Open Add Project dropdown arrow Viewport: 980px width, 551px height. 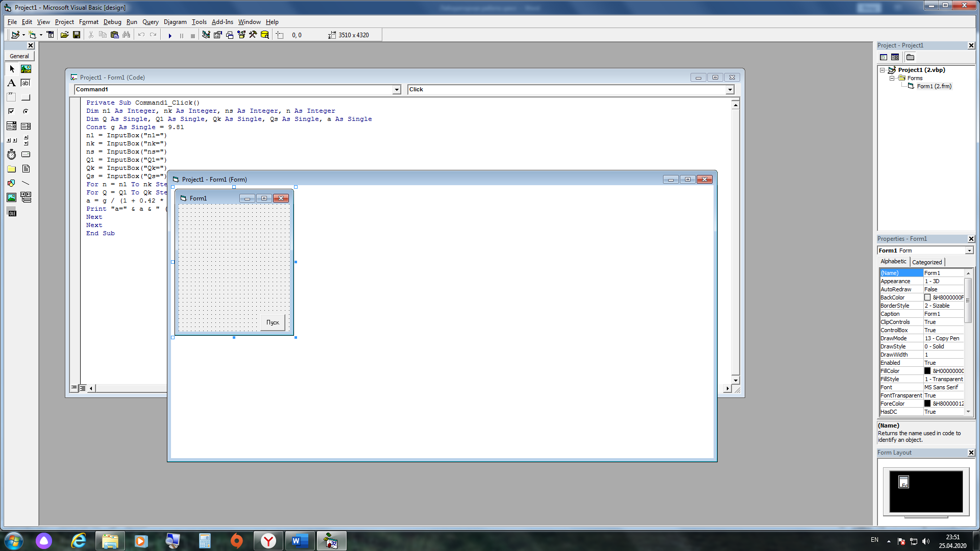23,35
